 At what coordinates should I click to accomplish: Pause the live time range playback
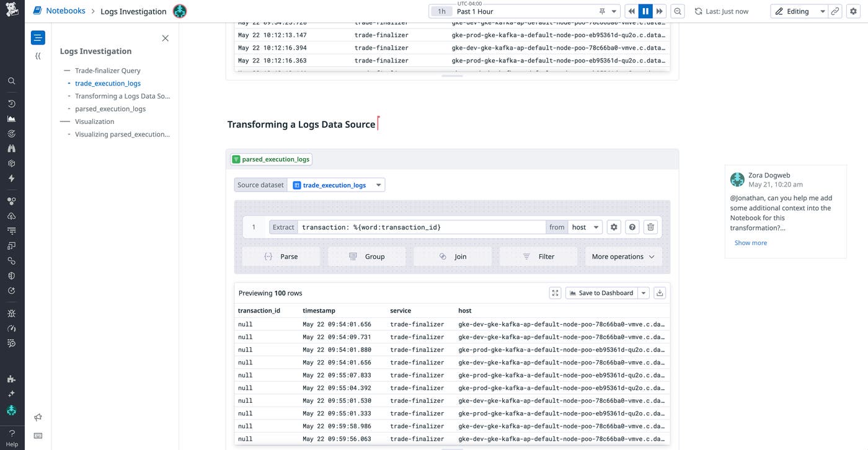[645, 11]
